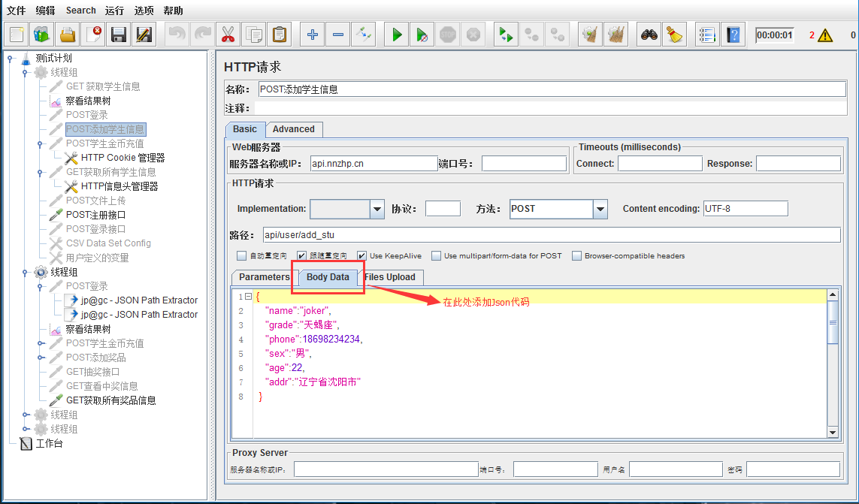Open the Help book icon in toolbar
This screenshot has width=859, height=504.
tap(733, 35)
